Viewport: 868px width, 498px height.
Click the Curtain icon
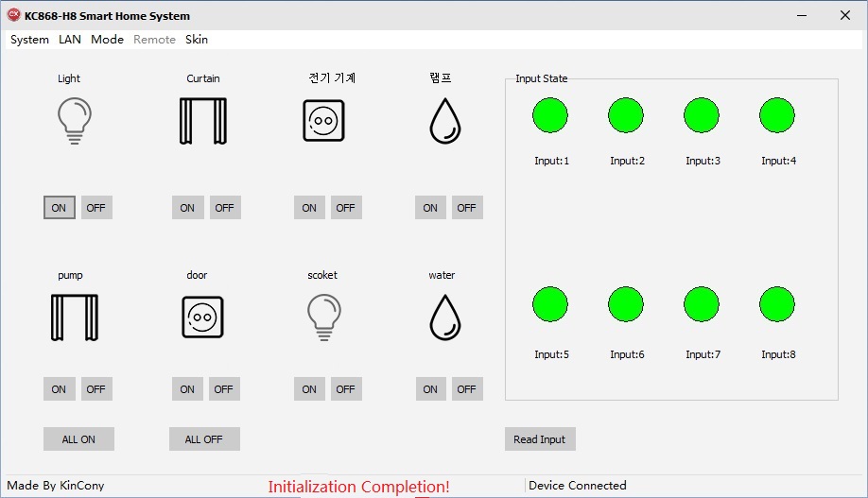coord(202,122)
